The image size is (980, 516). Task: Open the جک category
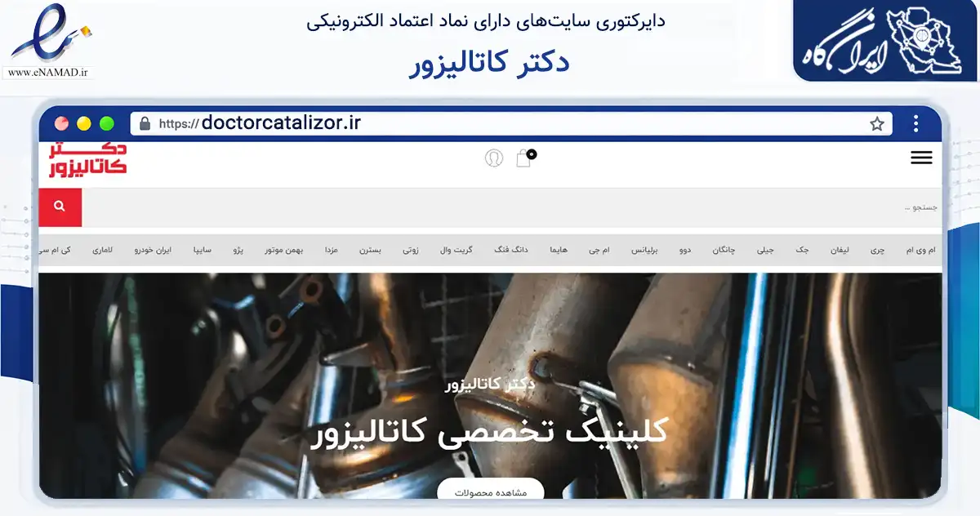pyautogui.click(x=802, y=250)
